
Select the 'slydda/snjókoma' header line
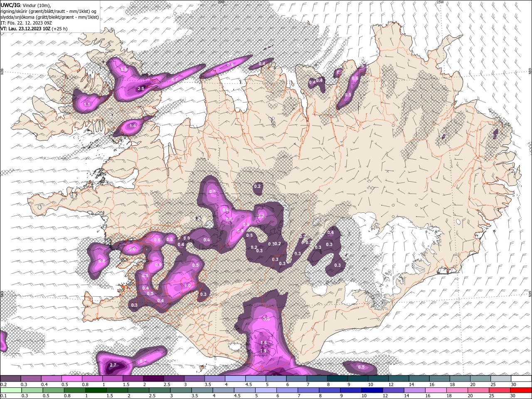49,17
